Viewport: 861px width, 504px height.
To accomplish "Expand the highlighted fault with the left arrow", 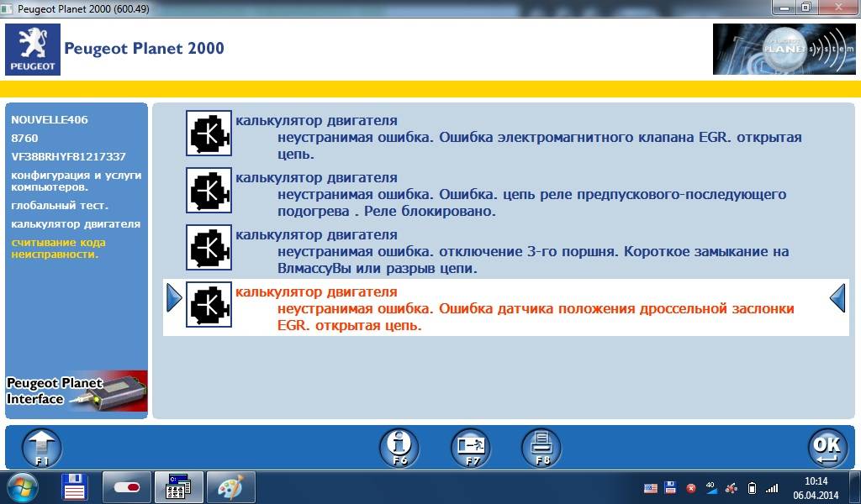I will pyautogui.click(x=174, y=297).
